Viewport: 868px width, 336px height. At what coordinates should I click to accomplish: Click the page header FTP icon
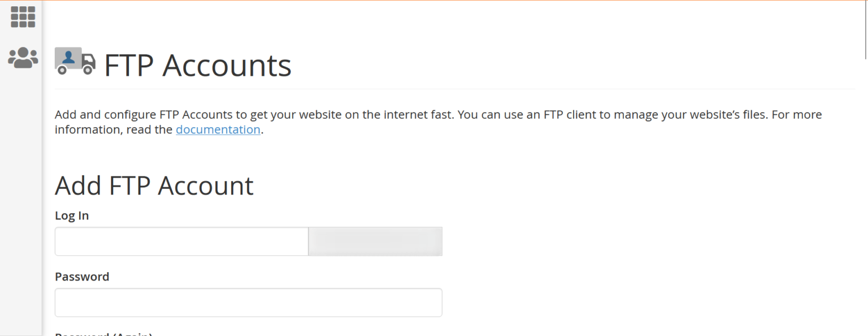pyautogui.click(x=75, y=62)
